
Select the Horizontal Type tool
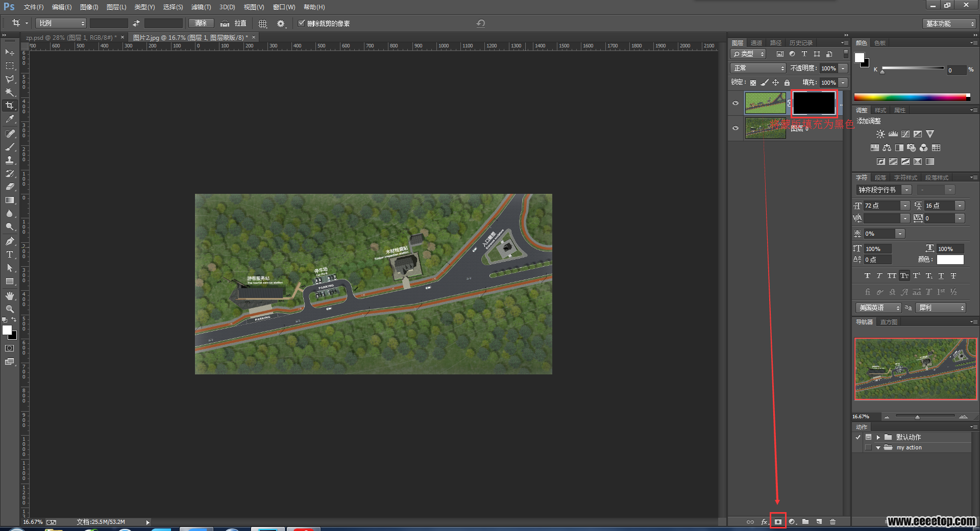(10, 255)
